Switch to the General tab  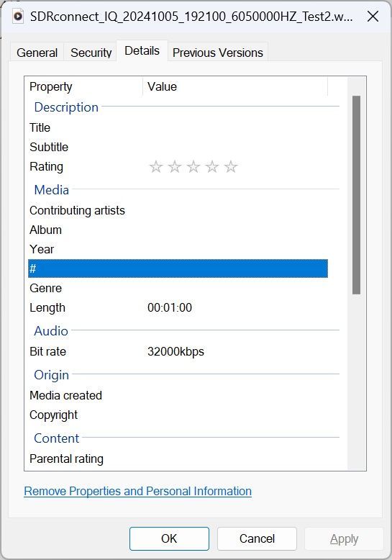37,53
